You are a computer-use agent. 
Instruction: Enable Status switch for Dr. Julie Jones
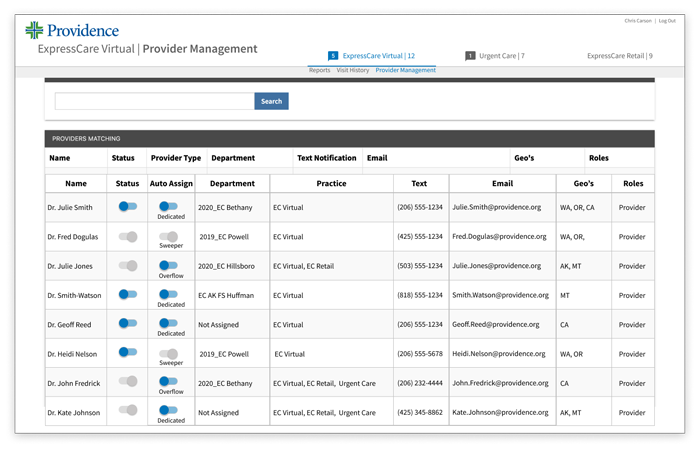(128, 266)
